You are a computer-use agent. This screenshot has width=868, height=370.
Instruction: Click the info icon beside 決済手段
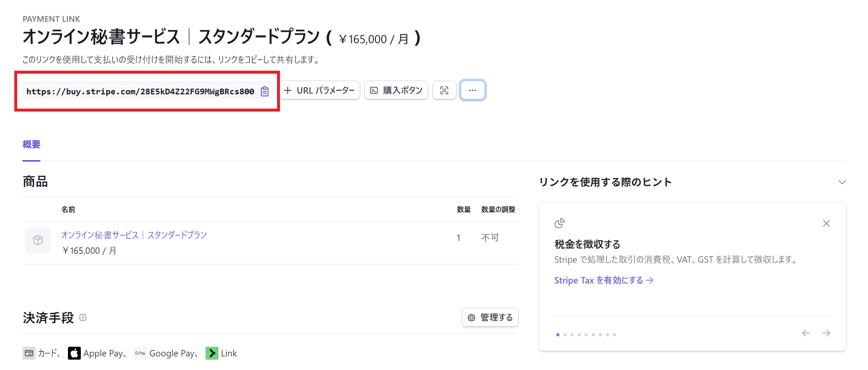pyautogui.click(x=83, y=317)
